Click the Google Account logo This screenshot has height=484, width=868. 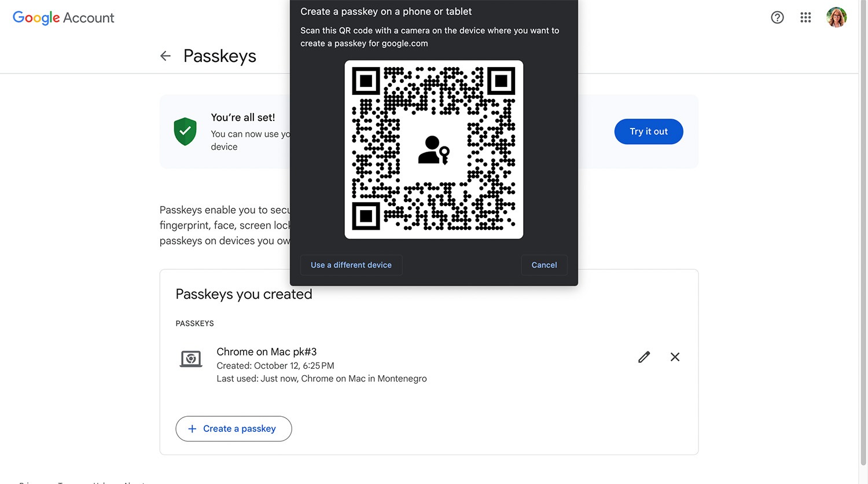tap(64, 18)
